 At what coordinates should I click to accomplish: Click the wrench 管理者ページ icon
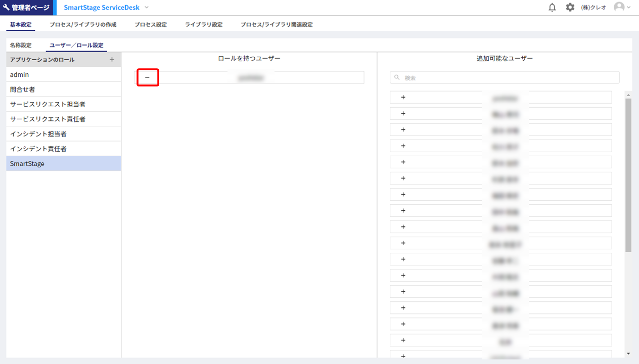pos(7,8)
